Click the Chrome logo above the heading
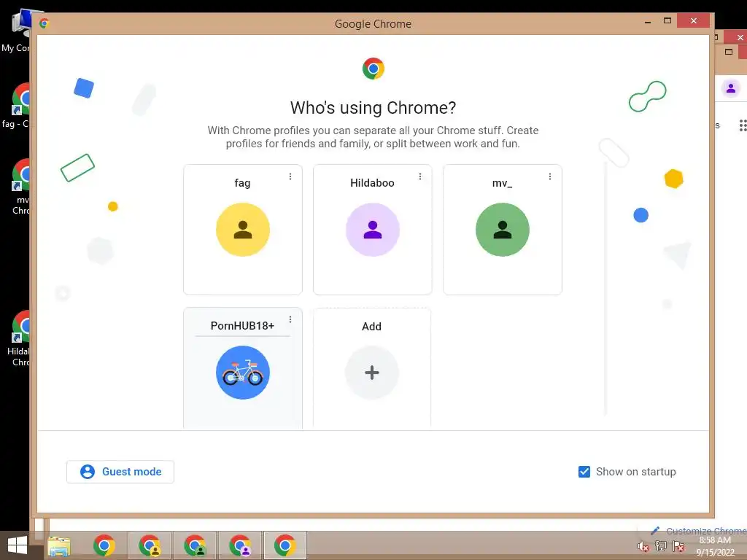 (x=373, y=69)
